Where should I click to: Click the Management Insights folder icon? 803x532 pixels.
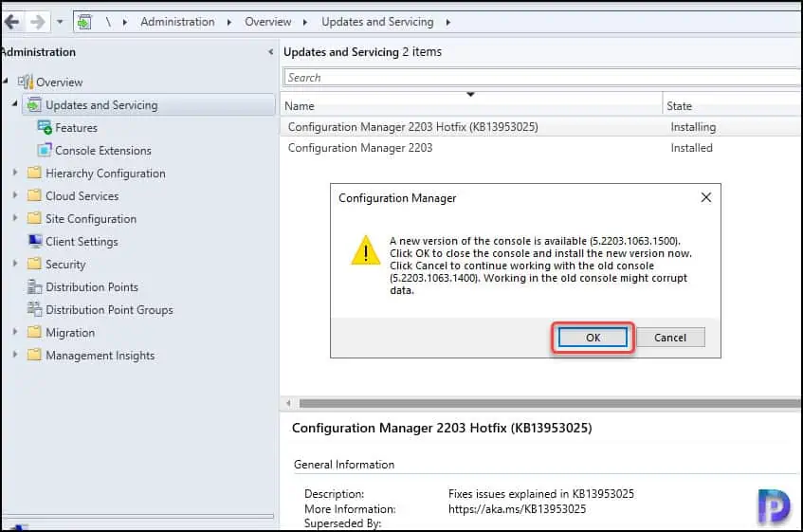pos(34,355)
